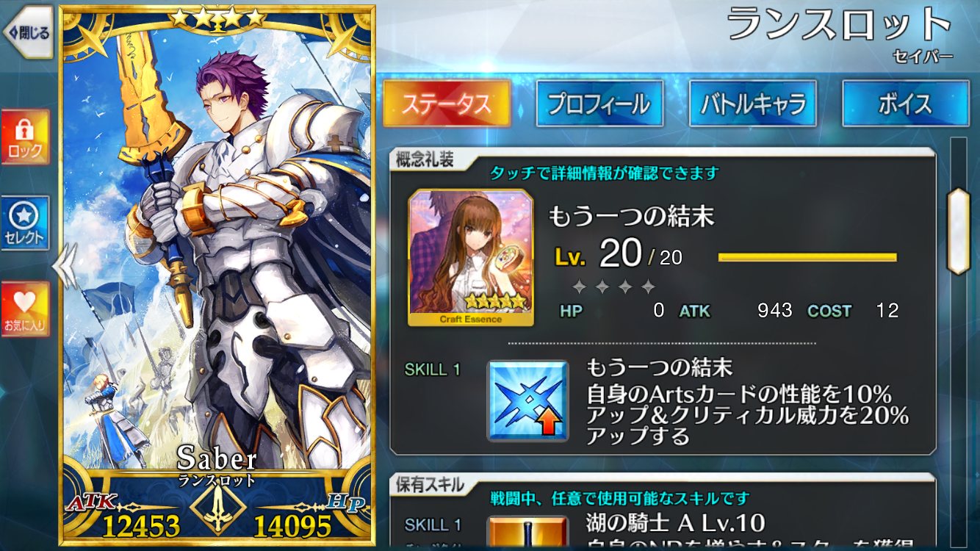Tap the four-star rarity icons atop card
The height and width of the screenshot is (551, 980).
(217, 18)
